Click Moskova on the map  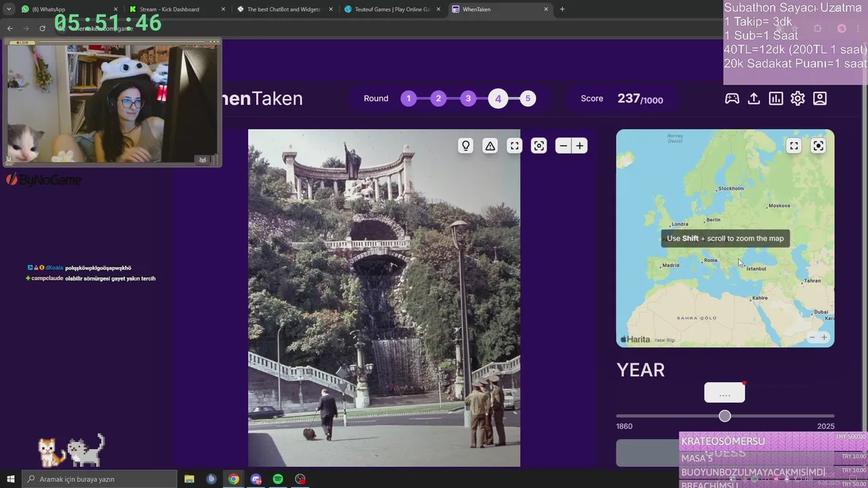(778, 205)
